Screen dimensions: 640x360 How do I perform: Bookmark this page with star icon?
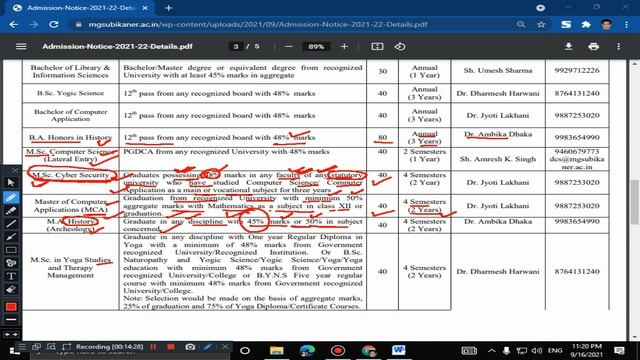[541, 24]
